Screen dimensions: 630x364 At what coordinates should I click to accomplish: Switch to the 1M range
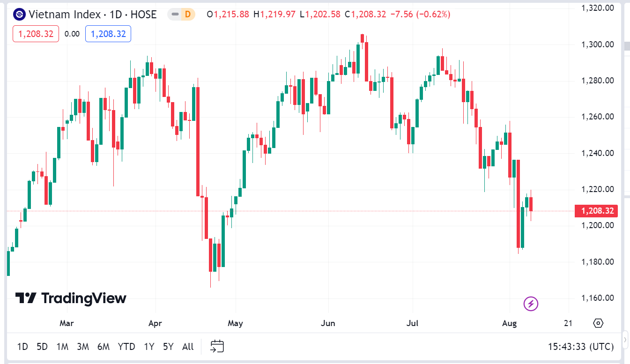(x=62, y=347)
